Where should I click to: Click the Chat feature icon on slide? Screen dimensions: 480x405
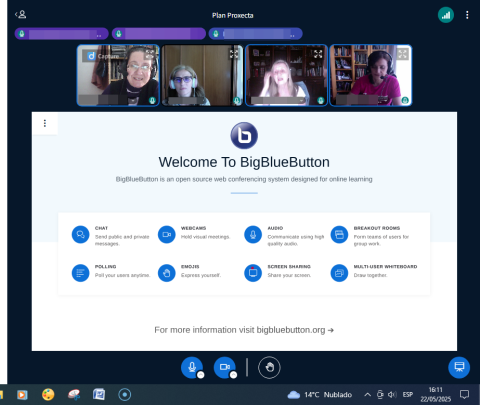pos(80,234)
